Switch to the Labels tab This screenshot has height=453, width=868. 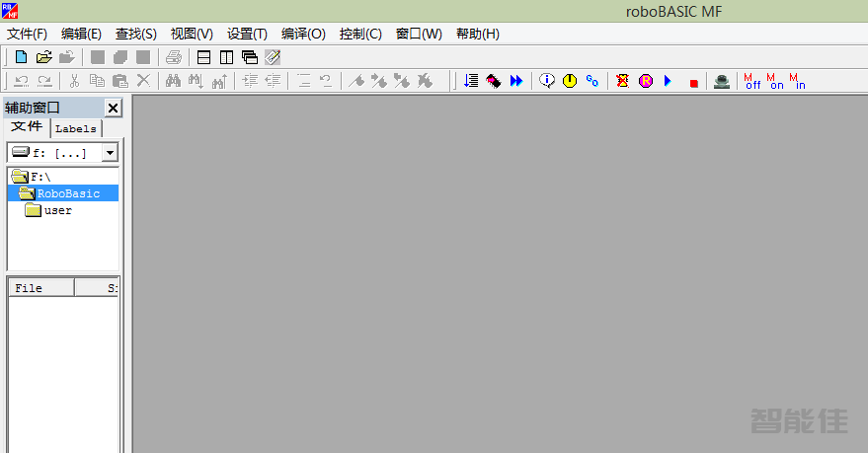pos(76,128)
